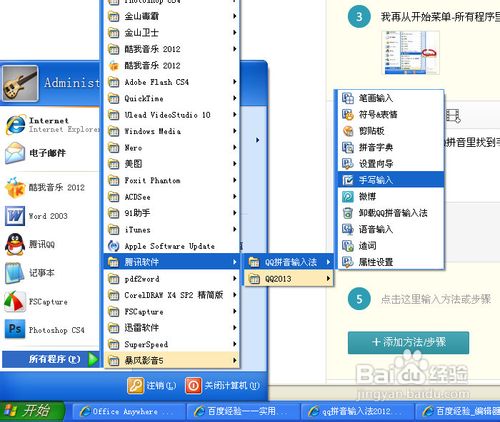Click 关闭计算机 shut down button

click(222, 386)
